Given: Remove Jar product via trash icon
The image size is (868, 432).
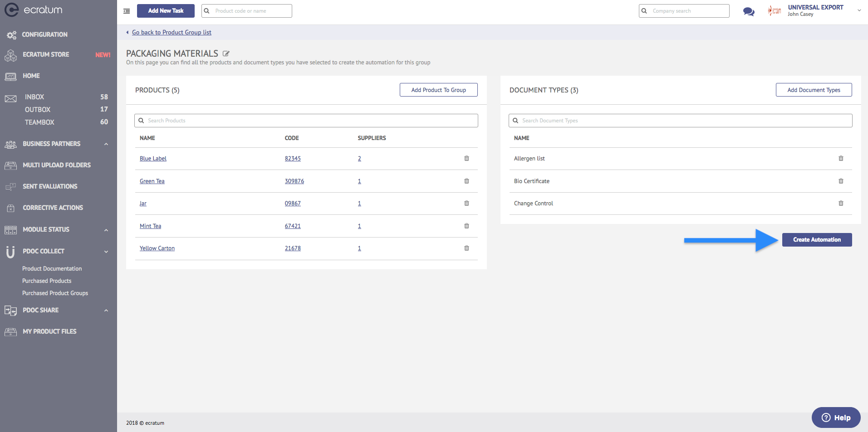Looking at the screenshot, I should point(466,204).
